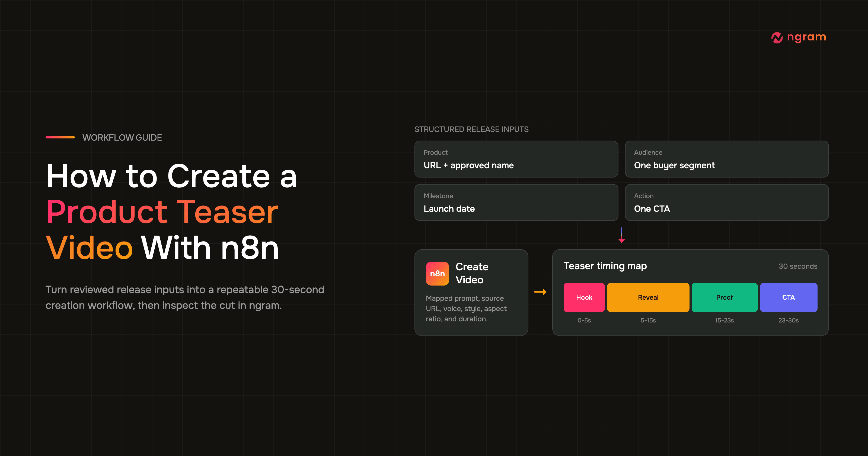This screenshot has height=456, width=868.
Task: Click the 'WORKFLOW GUIDE' label
Action: click(x=122, y=138)
